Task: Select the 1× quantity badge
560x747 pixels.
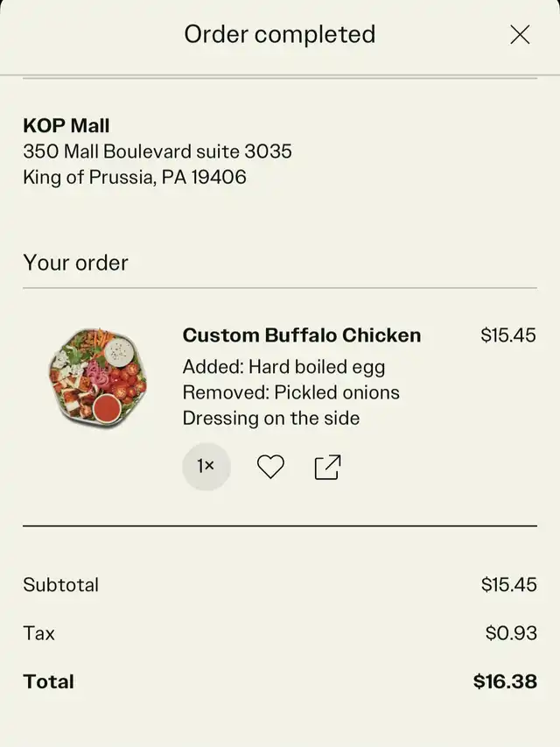Action: [206, 467]
